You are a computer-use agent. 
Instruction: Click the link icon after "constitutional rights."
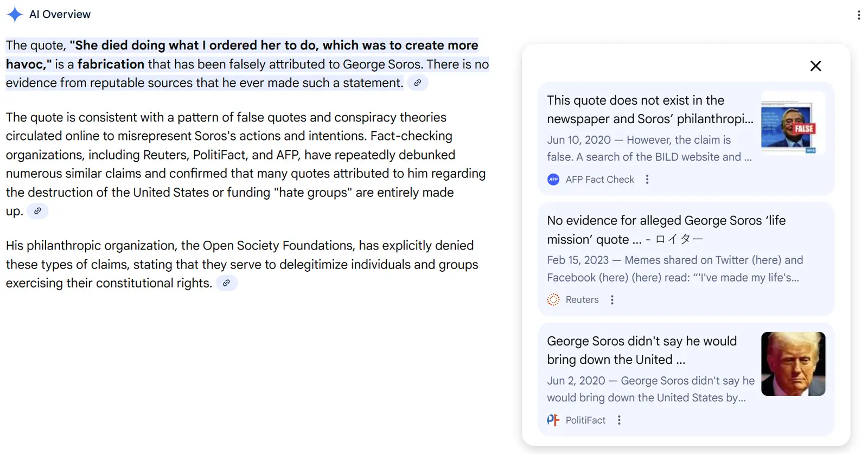point(226,283)
